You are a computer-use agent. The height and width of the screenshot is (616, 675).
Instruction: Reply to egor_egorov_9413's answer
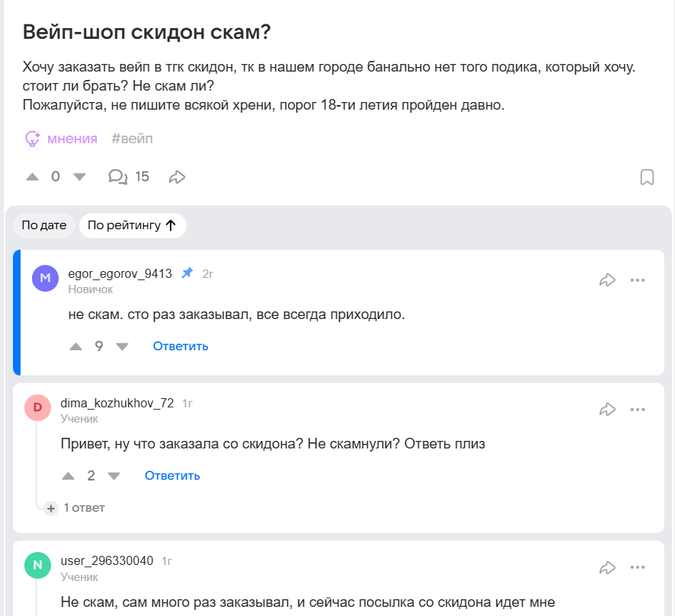[x=181, y=346]
